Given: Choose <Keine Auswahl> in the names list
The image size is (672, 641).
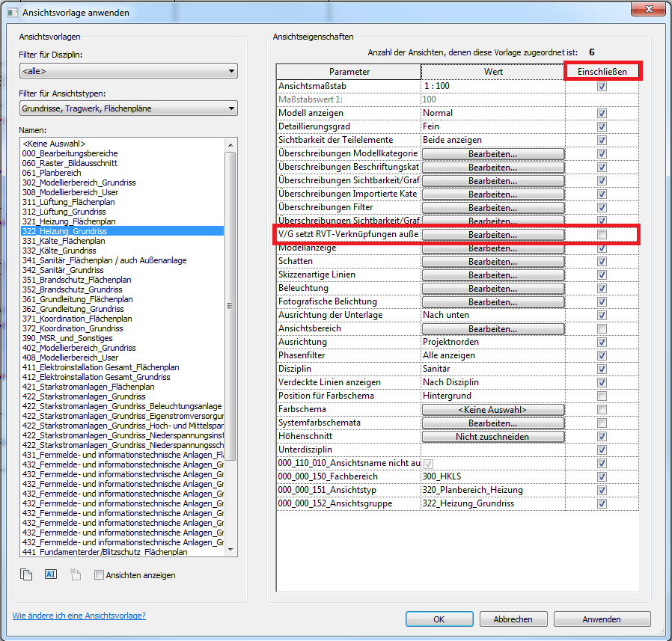Looking at the screenshot, I should pos(54,144).
